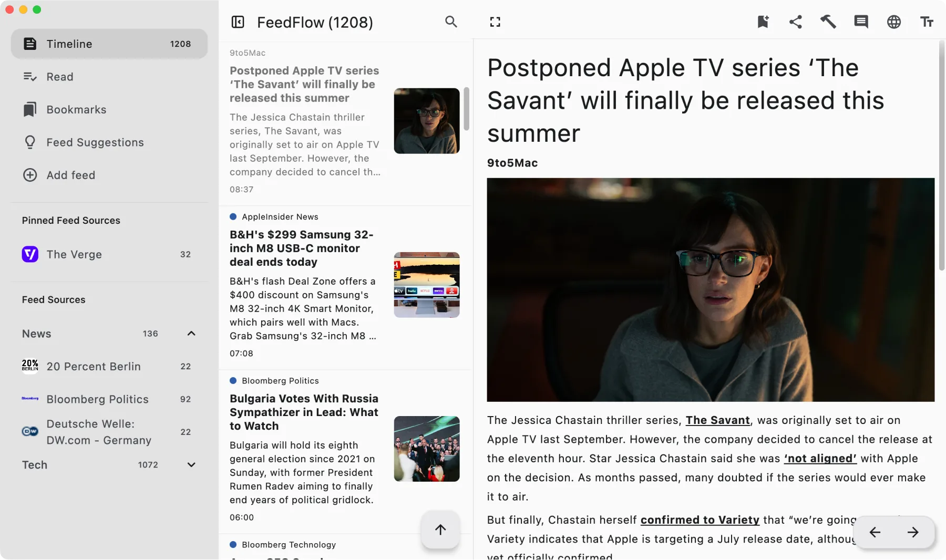
Task: Open the text size settings
Action: coord(927,22)
